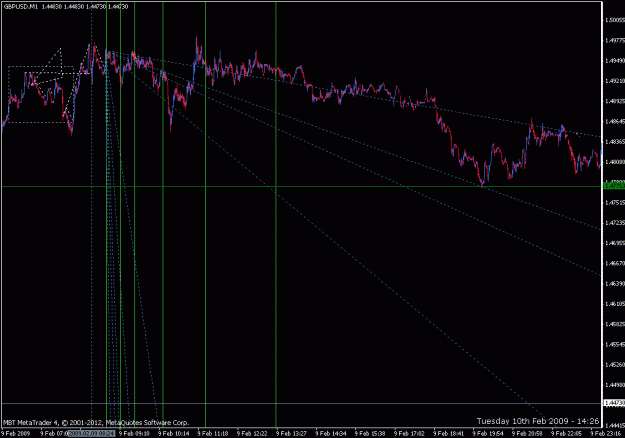The height and width of the screenshot is (438, 625).
Task: Click the 9 Feb 11:18 time axis label
Action: point(213,433)
